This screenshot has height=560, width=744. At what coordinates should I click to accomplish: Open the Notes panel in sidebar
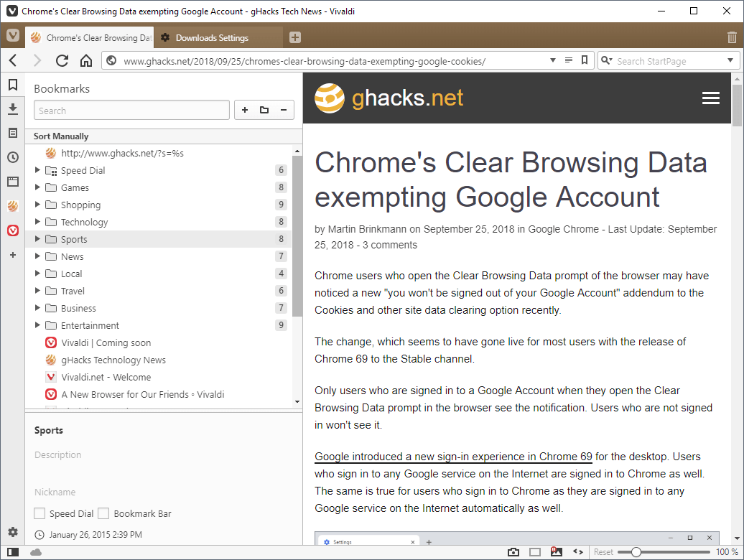13,133
